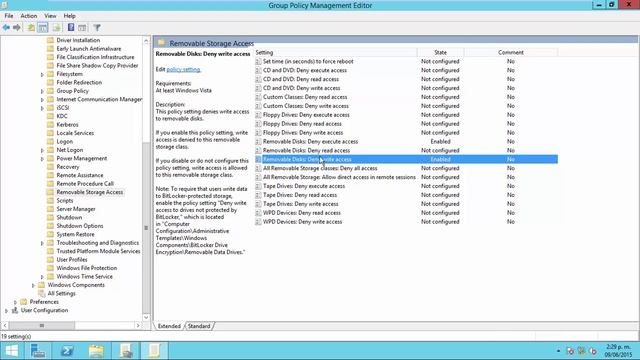
Task: Click the folder icon beside Driver Installation
Action: 50,40
